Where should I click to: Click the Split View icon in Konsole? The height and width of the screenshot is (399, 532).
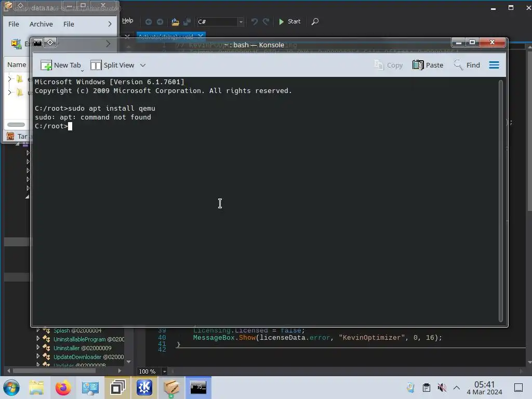[x=96, y=65]
